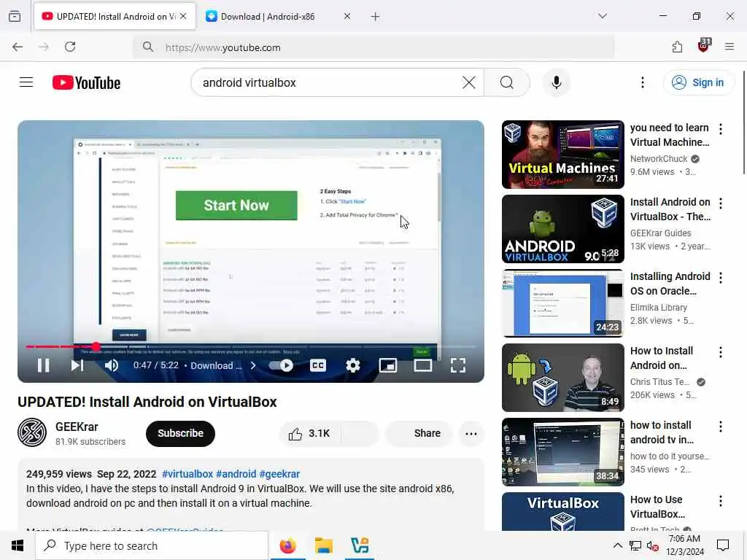Open Install Android on VirtualBox 5:28 thumbnail
747x560 pixels.
pos(562,228)
